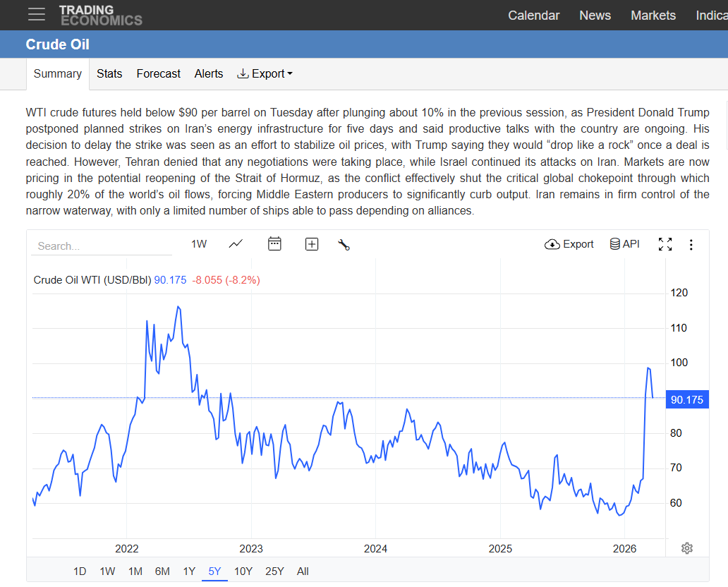Select the 1M time range
This screenshot has width=728, height=587.
click(135, 571)
